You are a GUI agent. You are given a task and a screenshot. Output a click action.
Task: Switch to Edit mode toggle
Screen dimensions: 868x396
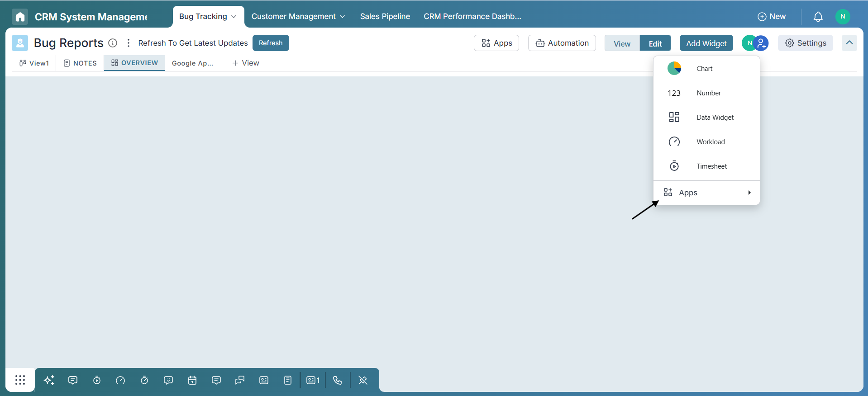pyautogui.click(x=655, y=43)
